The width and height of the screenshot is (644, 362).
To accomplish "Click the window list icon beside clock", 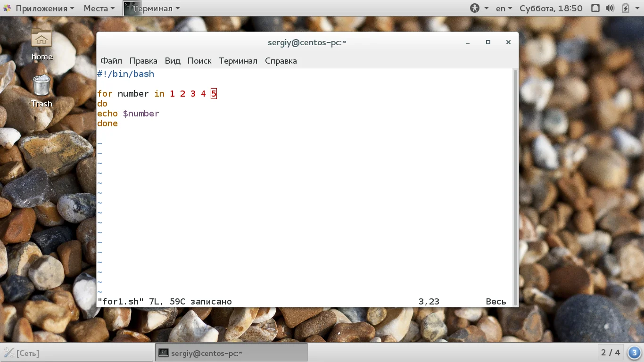I will 595,8.
